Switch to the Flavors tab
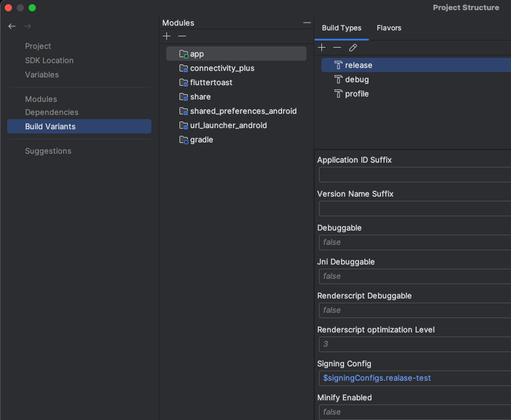511x420 pixels. point(389,28)
